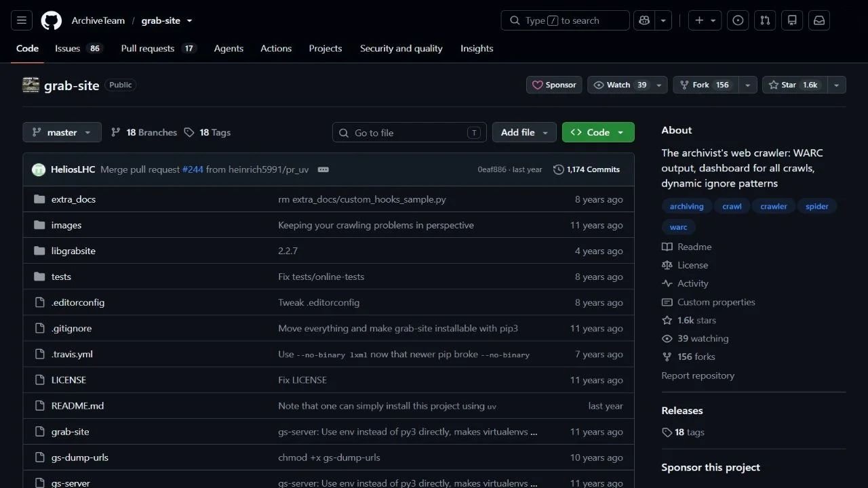Open the Actions tab
This screenshot has width=868, height=488.
[276, 48]
